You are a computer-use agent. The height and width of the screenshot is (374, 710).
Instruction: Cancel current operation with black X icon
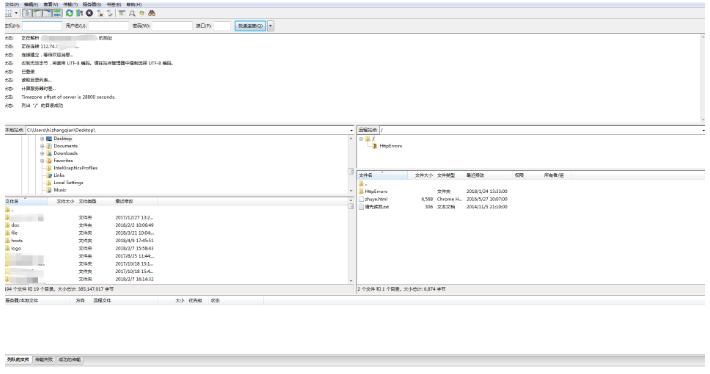coord(90,13)
